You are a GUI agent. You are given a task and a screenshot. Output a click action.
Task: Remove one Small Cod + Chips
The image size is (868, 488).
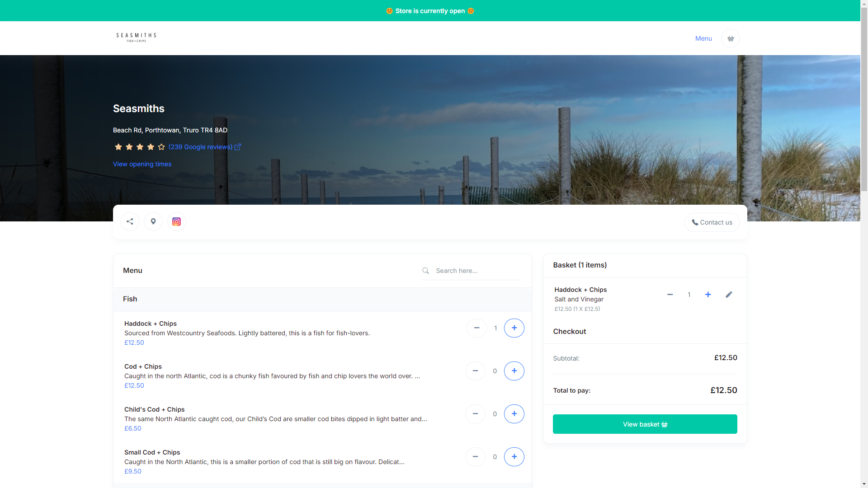pos(475,457)
